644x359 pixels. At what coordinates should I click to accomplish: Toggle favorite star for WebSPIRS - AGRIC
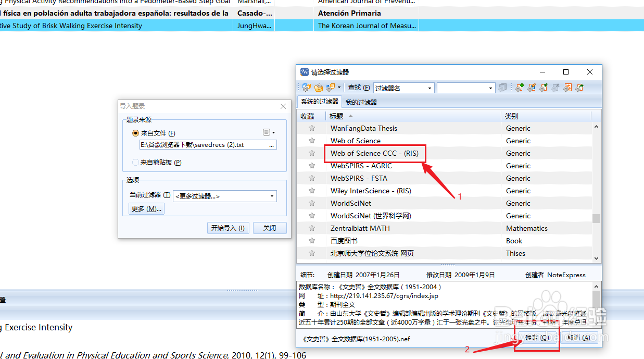coord(312,166)
